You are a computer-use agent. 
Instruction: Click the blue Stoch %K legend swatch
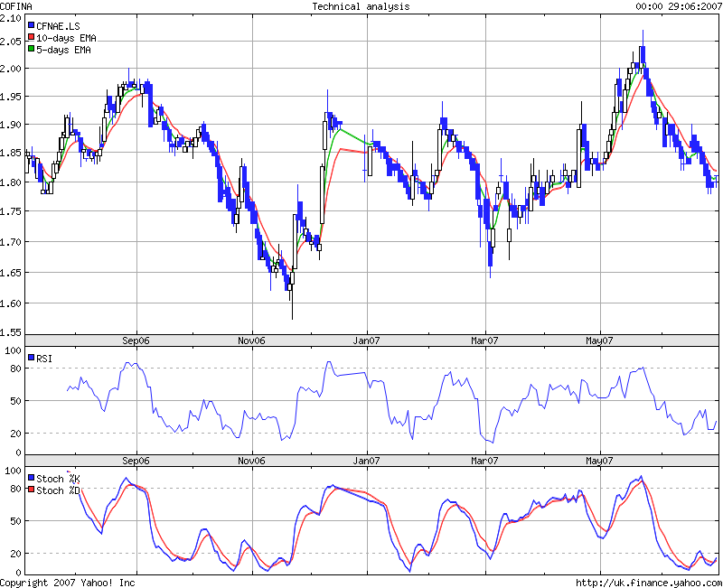[32, 479]
